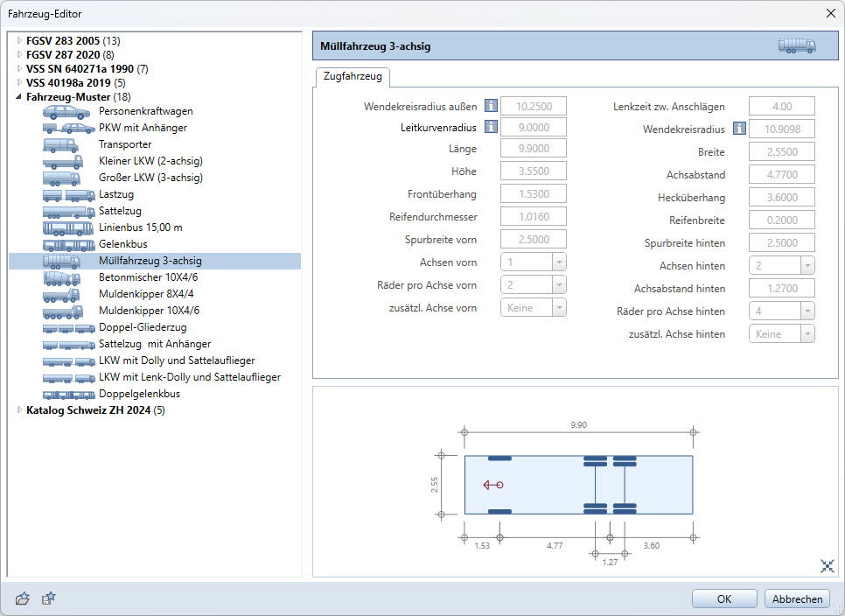Click the garbage truck icon in header bar
845x616 pixels.
click(797, 45)
